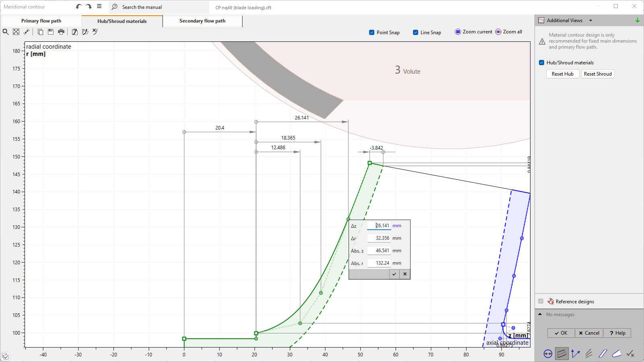The height and width of the screenshot is (362, 644).
Task: Select the zoom window magnifier tool
Action: [x=6, y=32]
